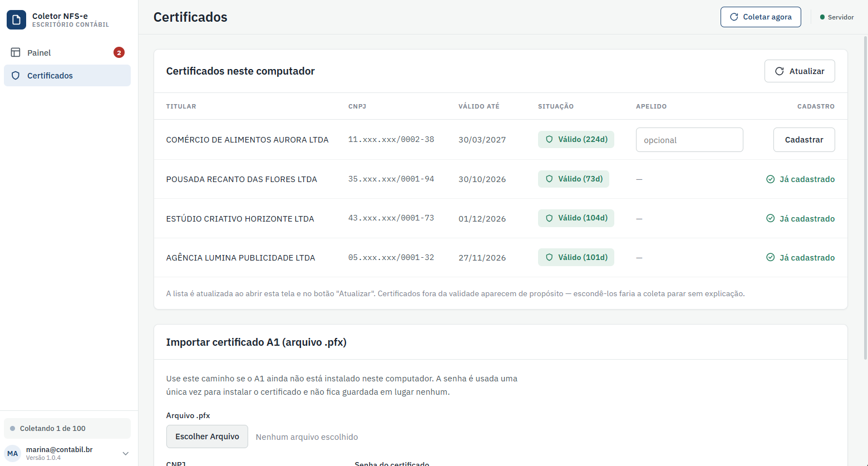Click the Versão 1.0.4 label
This screenshot has width=868, height=466.
pyautogui.click(x=43, y=458)
